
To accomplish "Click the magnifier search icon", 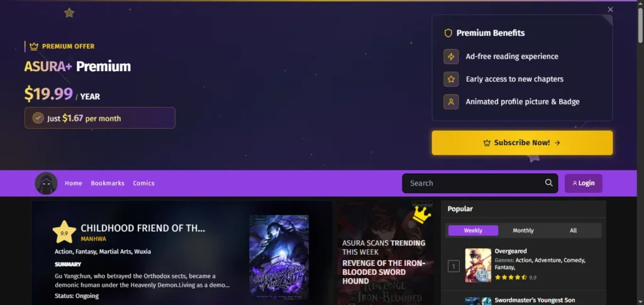I will tap(548, 183).
